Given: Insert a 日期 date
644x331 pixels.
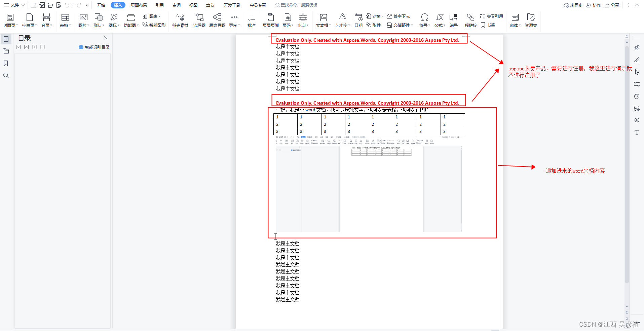Looking at the screenshot, I should tap(358, 21).
